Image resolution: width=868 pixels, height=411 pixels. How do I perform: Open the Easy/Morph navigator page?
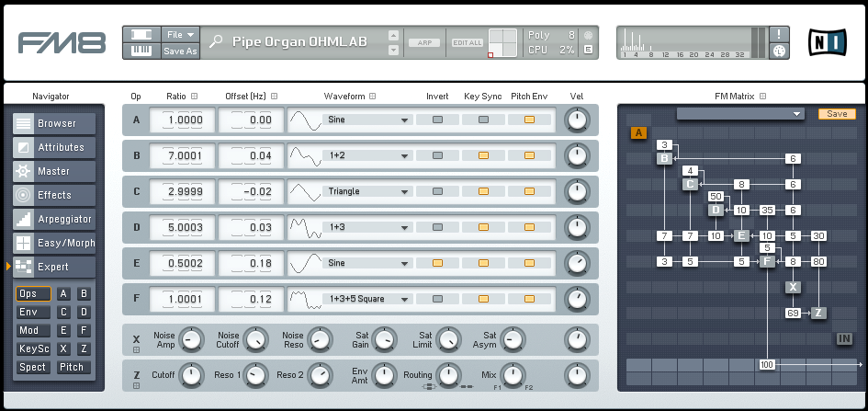pos(54,243)
